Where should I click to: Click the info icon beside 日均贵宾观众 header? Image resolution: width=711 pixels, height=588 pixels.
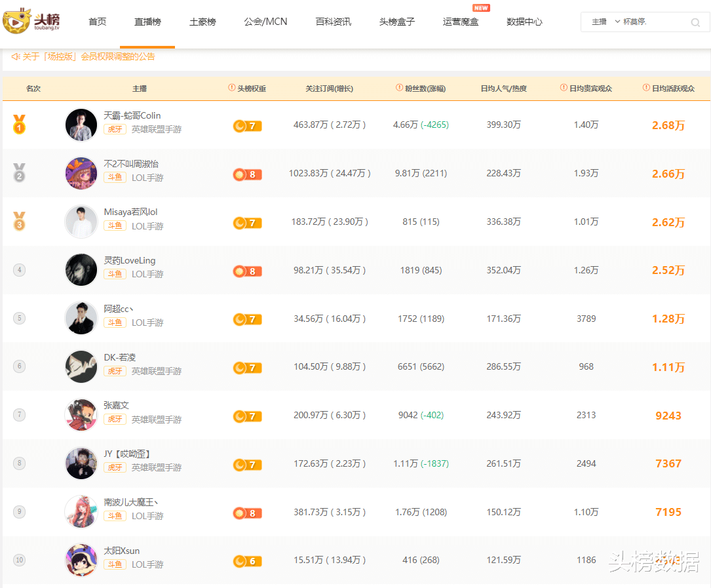coord(562,87)
